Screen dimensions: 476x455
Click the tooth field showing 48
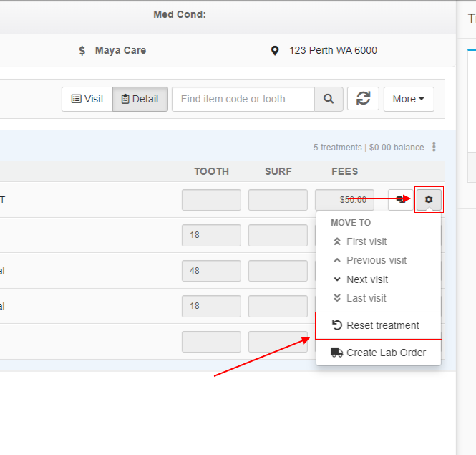pyautogui.click(x=211, y=271)
